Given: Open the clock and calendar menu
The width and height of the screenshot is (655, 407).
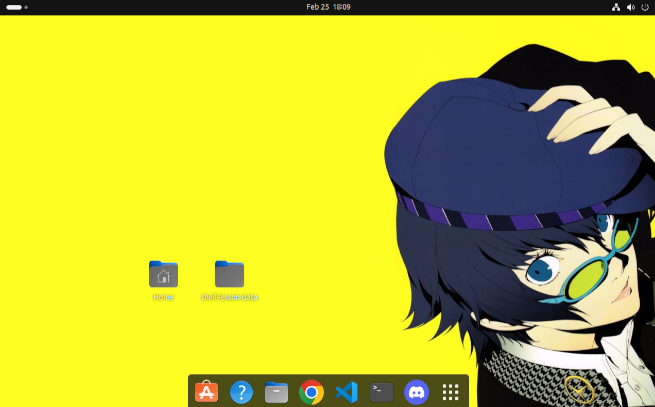Looking at the screenshot, I should (328, 7).
